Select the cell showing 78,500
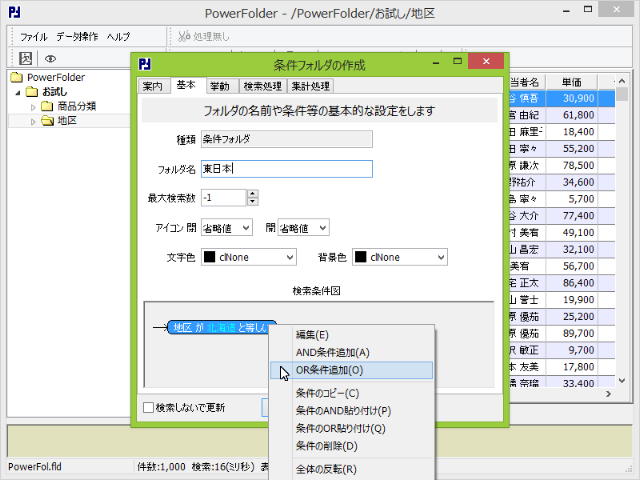 571,165
